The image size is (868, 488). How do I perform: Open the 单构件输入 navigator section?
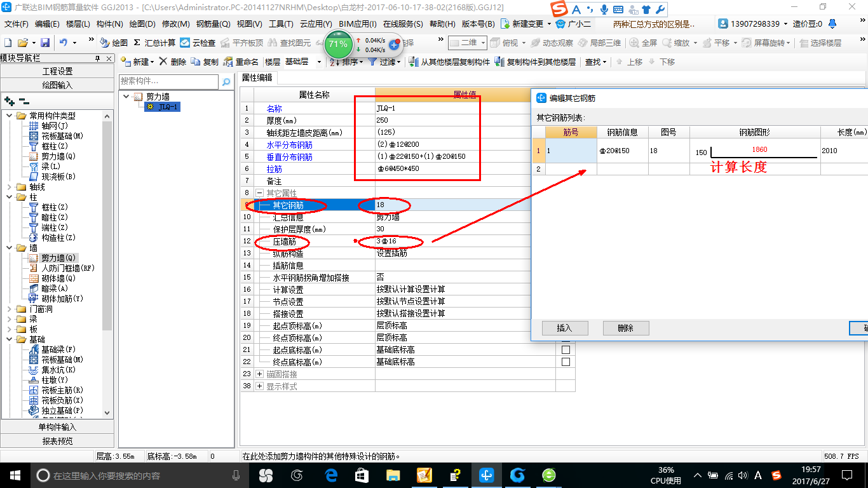click(x=58, y=427)
